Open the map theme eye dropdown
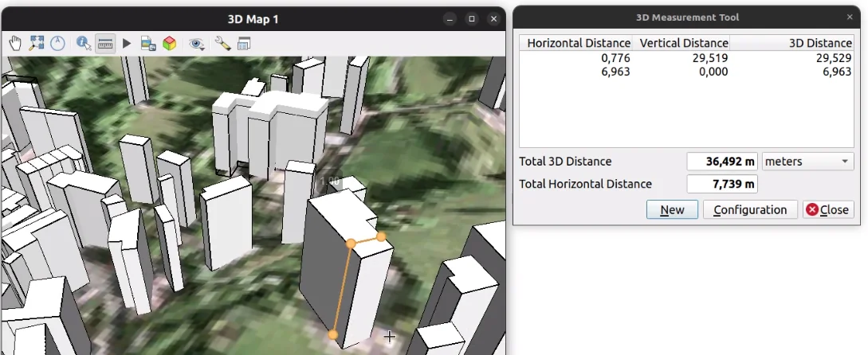868x355 pixels. 197,44
